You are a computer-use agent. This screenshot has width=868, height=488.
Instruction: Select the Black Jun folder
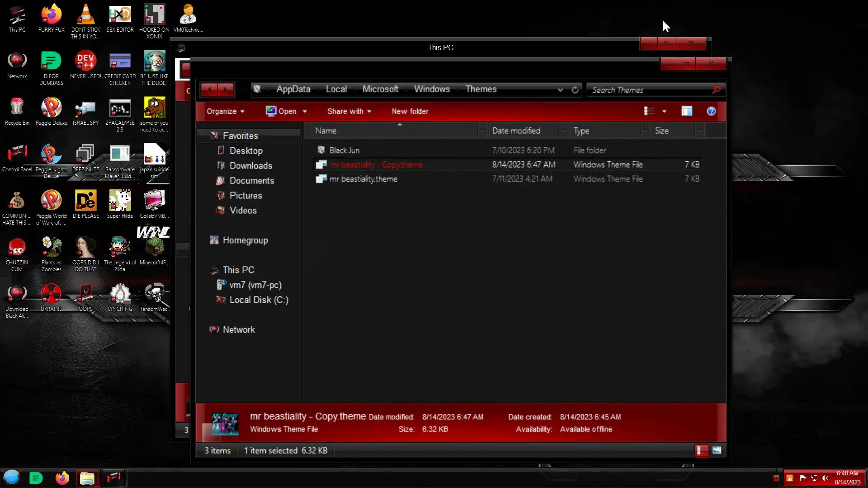344,150
